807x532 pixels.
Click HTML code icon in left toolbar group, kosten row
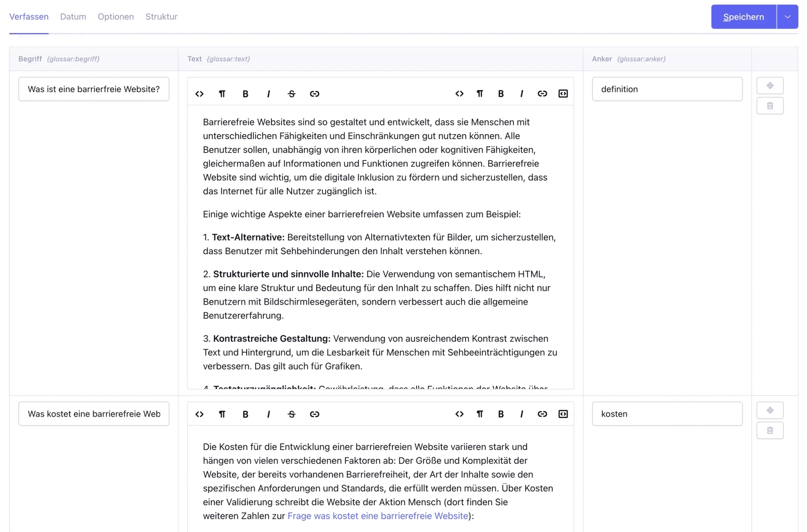200,414
